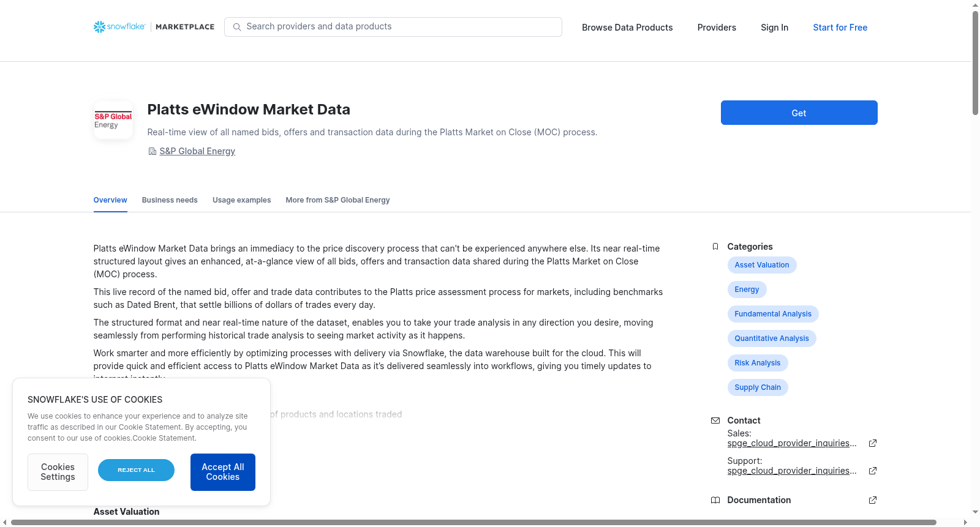Image resolution: width=980 pixels, height=527 pixels.
Task: Click the scroll up arrow
Action: 975,5
